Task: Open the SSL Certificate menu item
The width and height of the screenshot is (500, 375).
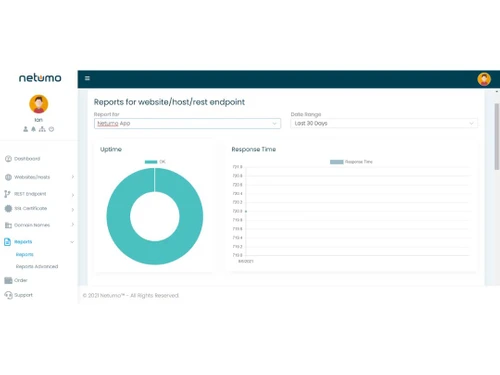Action: [31, 208]
